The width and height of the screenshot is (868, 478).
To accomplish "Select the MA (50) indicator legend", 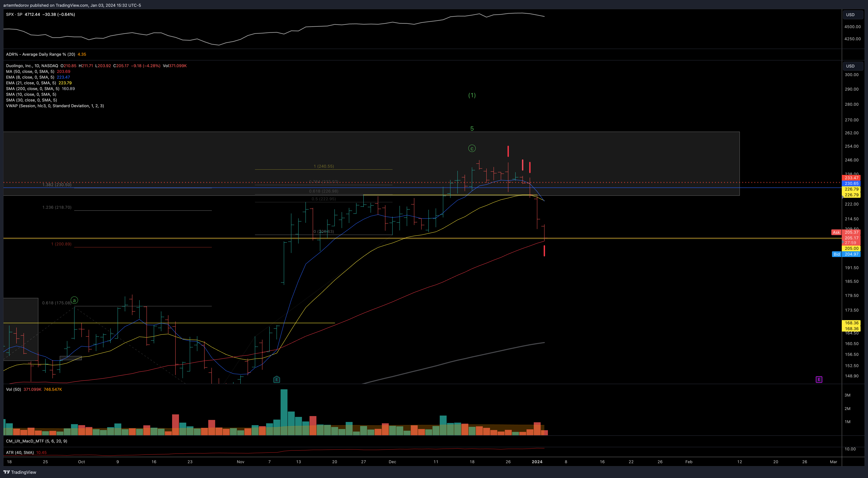I will point(30,72).
